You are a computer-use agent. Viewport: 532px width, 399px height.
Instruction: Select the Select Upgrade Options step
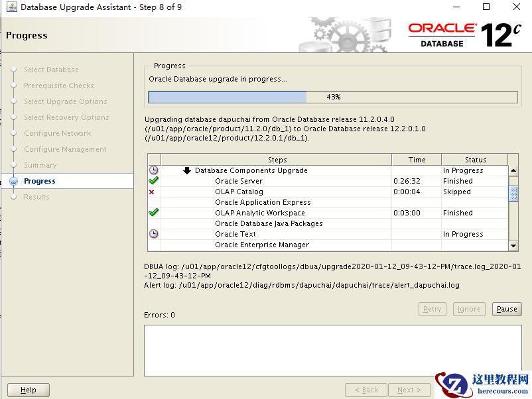coord(66,101)
